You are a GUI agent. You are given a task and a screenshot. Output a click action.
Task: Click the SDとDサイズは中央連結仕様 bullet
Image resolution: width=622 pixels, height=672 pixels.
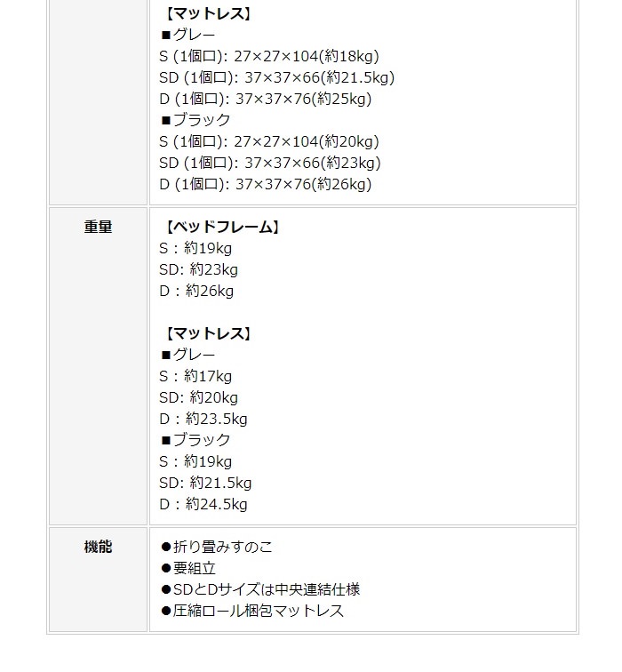260,589
